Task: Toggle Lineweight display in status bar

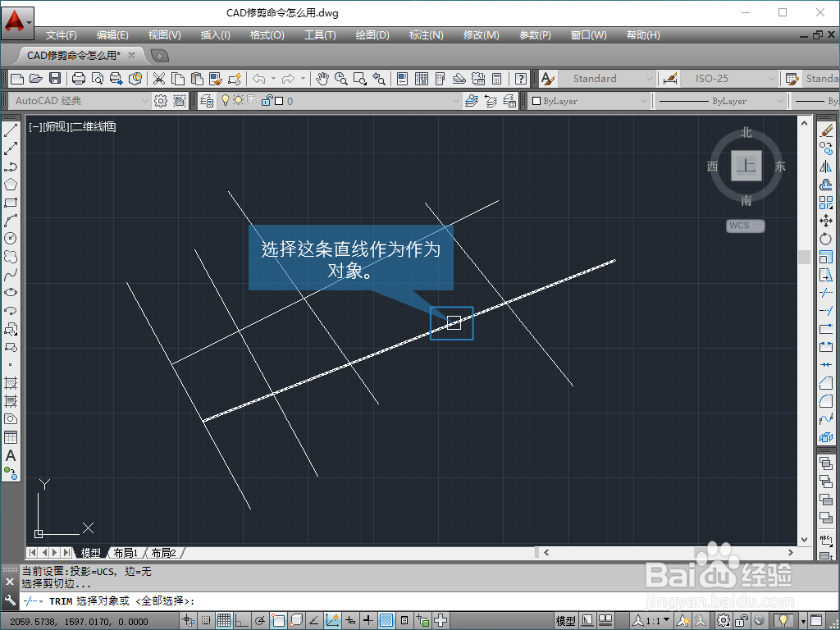Action: [368, 621]
